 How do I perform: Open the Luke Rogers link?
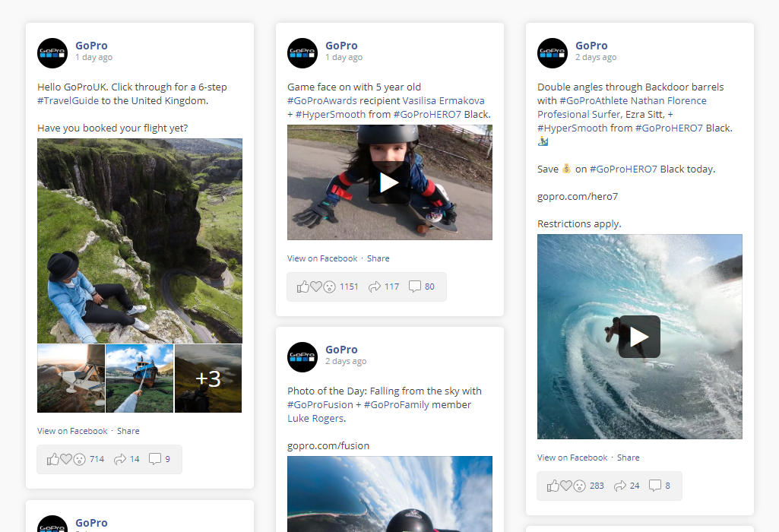(315, 418)
